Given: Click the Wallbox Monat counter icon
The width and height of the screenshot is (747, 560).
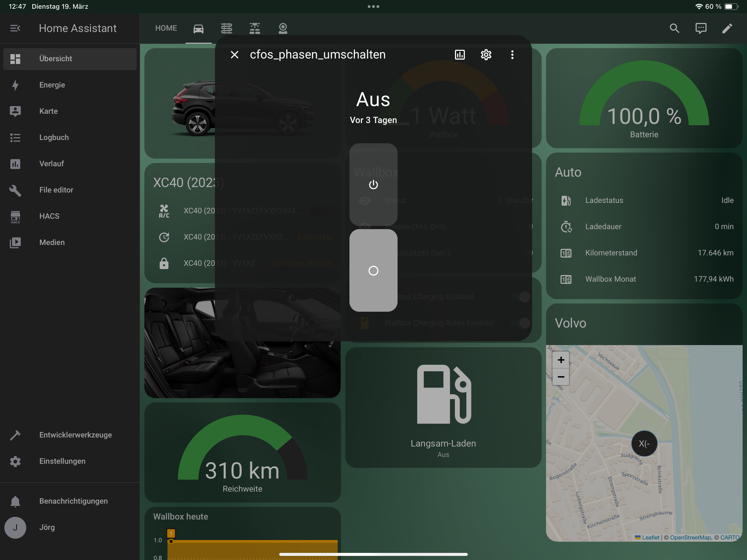Looking at the screenshot, I should click(566, 279).
